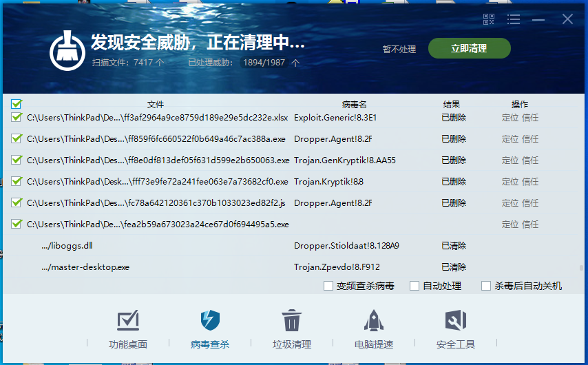Click 信任 for Exploit.Generic row
The height and width of the screenshot is (365, 588).
[x=530, y=118]
